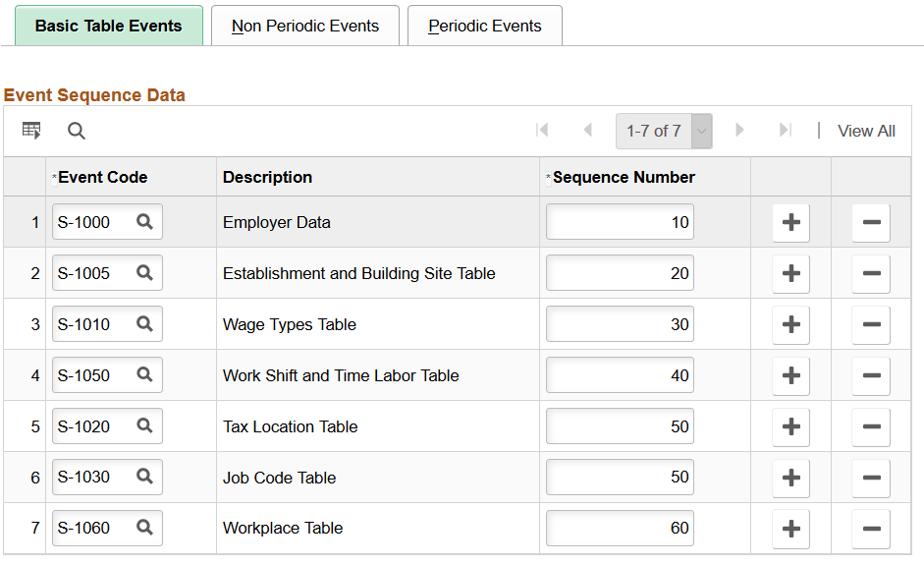
Task: Click the Job Code Table description
Action: pos(279,478)
